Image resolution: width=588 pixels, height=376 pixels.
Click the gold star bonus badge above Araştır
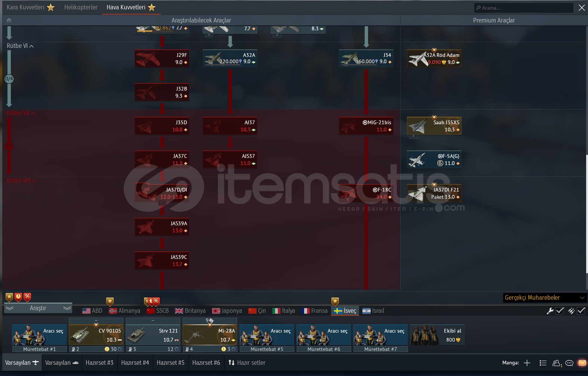(x=9, y=297)
